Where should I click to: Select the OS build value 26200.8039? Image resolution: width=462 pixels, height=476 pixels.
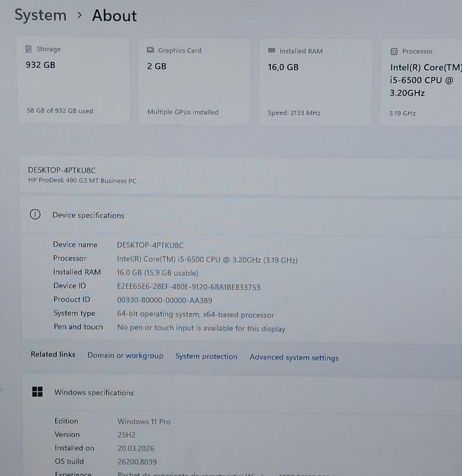point(137,462)
